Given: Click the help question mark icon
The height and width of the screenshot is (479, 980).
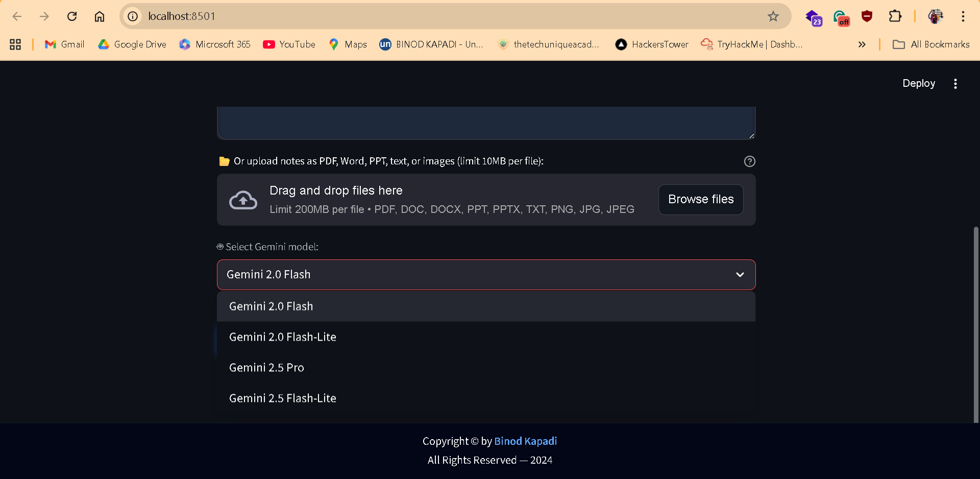Looking at the screenshot, I should pyautogui.click(x=749, y=161).
